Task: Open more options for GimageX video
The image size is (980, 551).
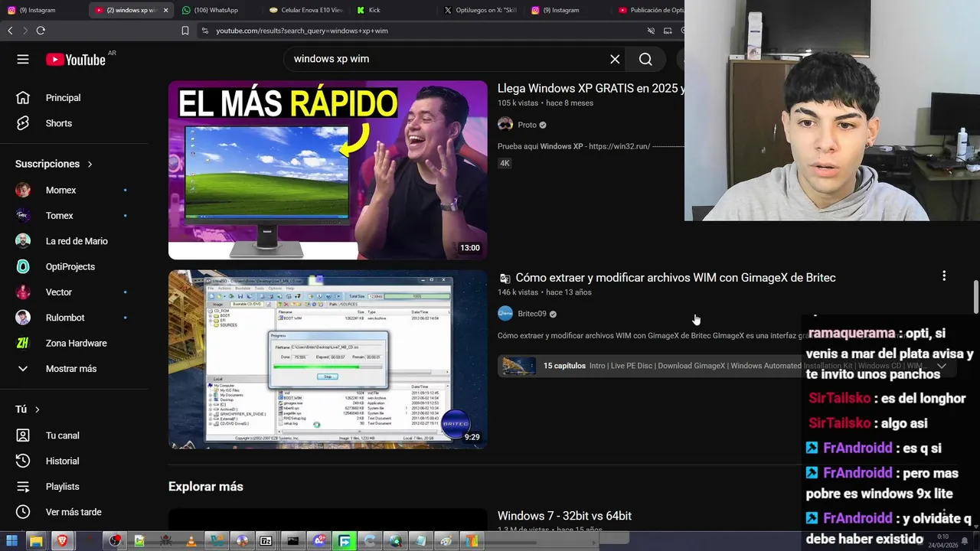Action: point(944,275)
